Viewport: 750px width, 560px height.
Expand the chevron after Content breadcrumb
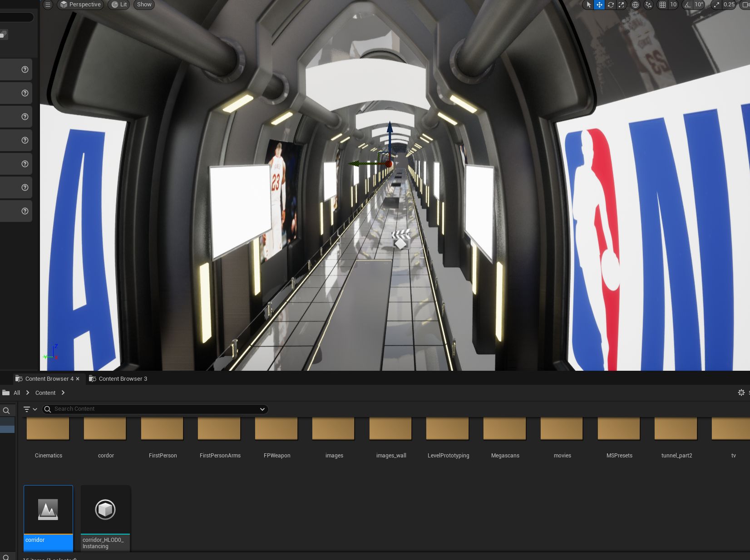pyautogui.click(x=63, y=393)
